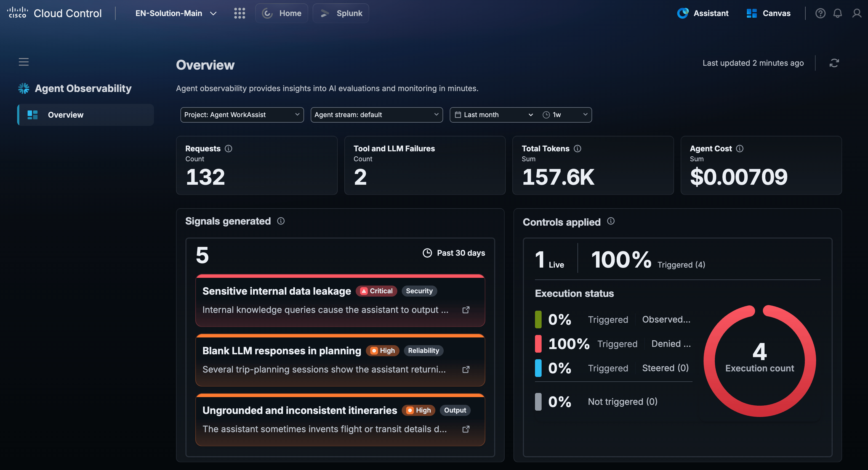Screen dimensions: 868x470
Task: Click the Observed... execution status label
Action: [x=666, y=319]
